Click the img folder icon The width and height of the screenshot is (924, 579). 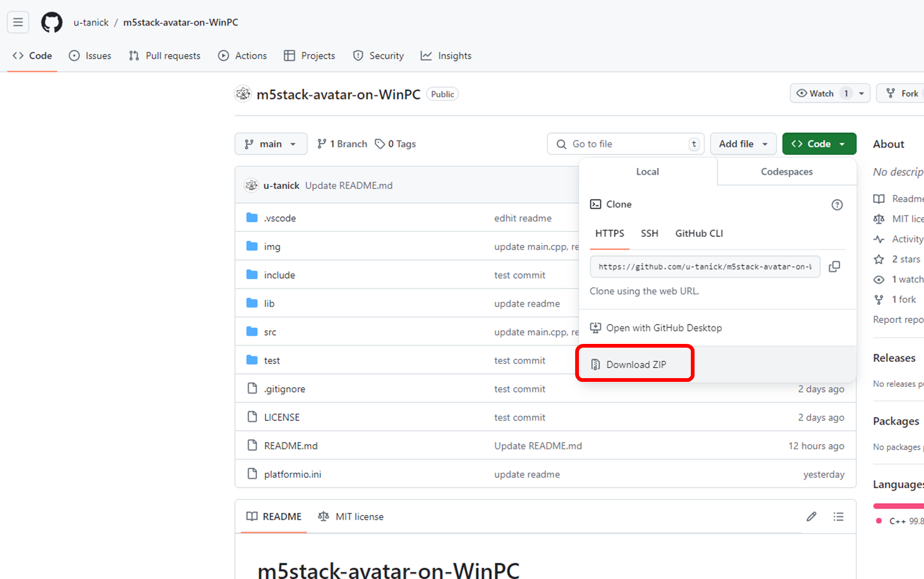tap(252, 246)
